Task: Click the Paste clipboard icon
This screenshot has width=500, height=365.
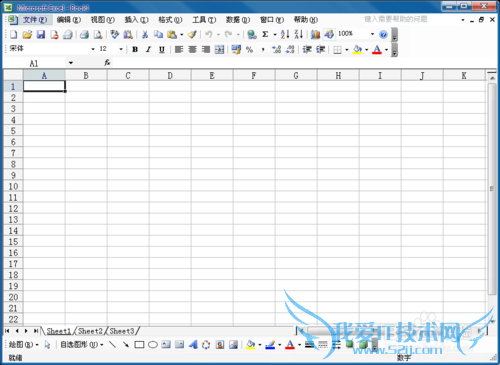Action: (x=172, y=34)
